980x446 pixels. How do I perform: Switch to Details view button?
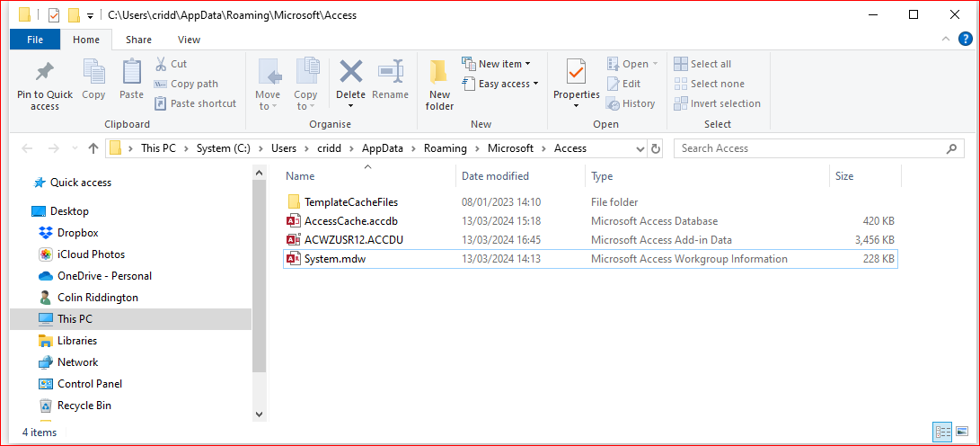tap(942, 431)
